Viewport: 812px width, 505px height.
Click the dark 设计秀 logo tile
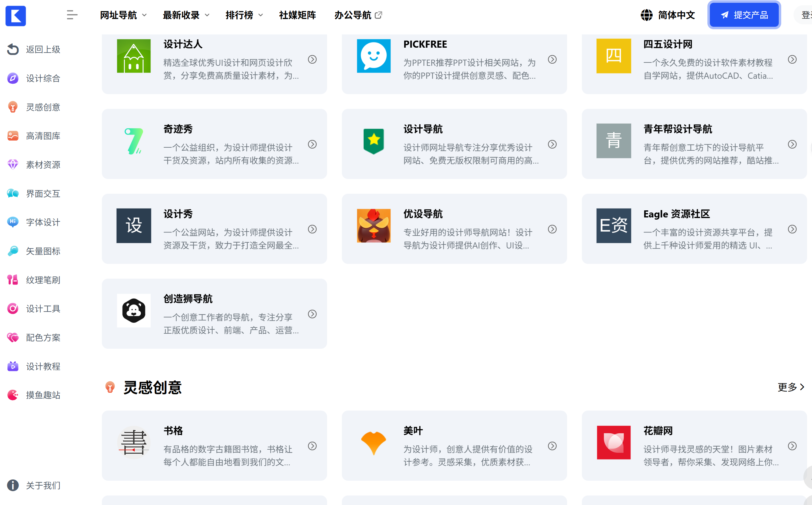click(134, 226)
